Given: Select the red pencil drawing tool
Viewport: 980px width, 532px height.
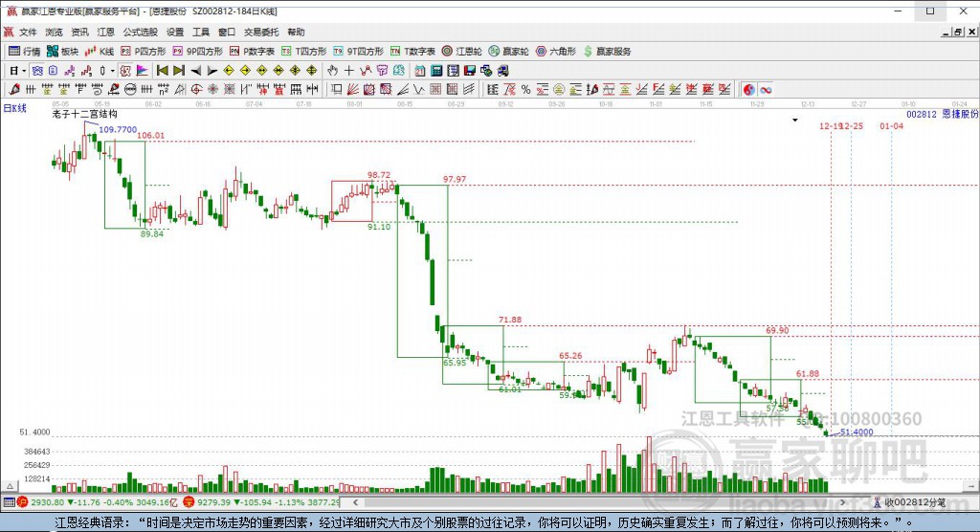Looking at the screenshot, I should (13, 89).
